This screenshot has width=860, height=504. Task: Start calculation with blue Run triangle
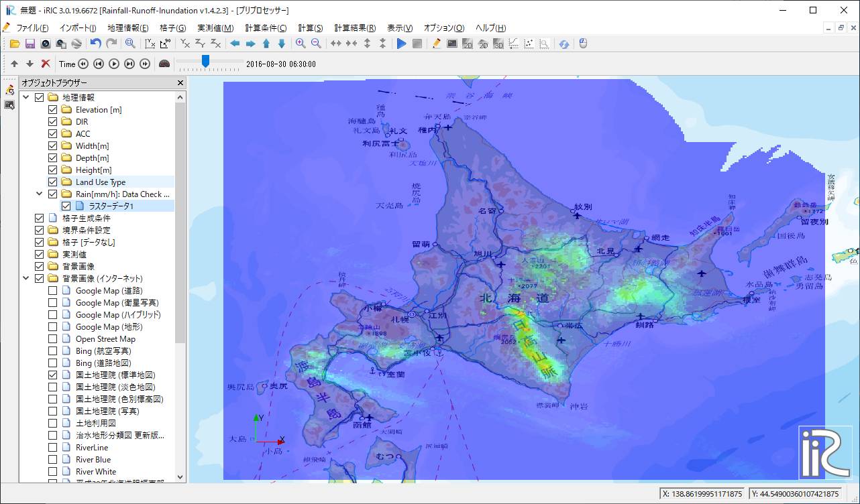(401, 44)
